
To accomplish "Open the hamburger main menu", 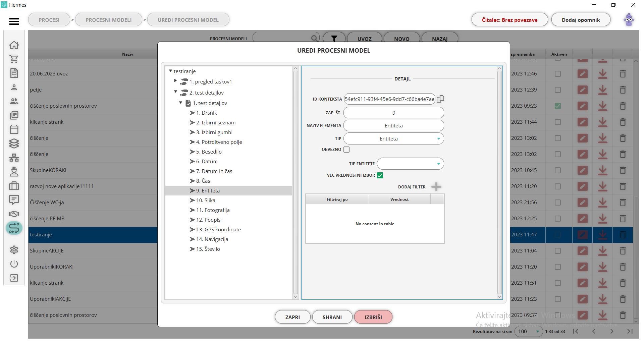I will click(x=14, y=21).
